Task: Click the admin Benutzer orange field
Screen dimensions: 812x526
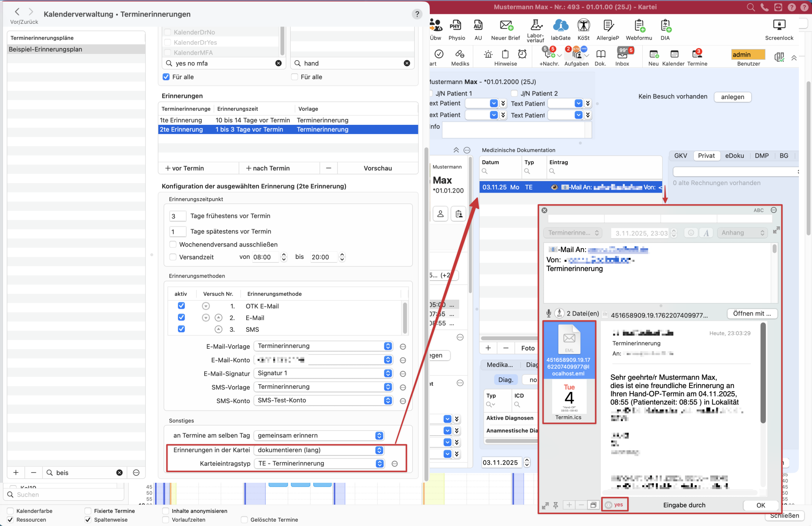Action: [x=748, y=54]
